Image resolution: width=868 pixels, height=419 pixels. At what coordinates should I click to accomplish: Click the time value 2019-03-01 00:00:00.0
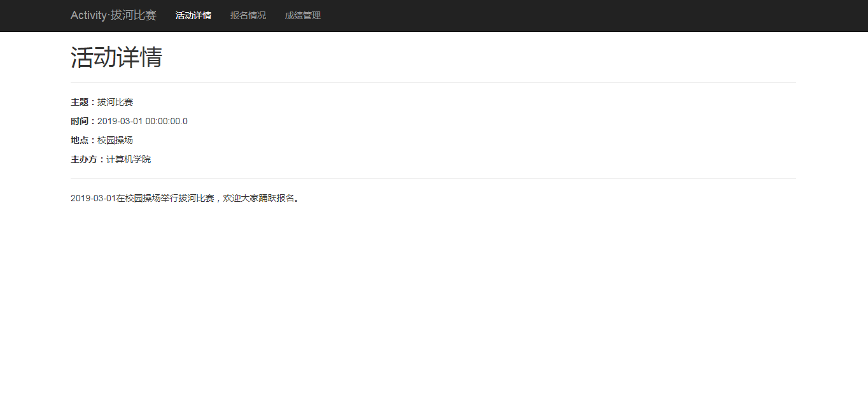(x=143, y=121)
